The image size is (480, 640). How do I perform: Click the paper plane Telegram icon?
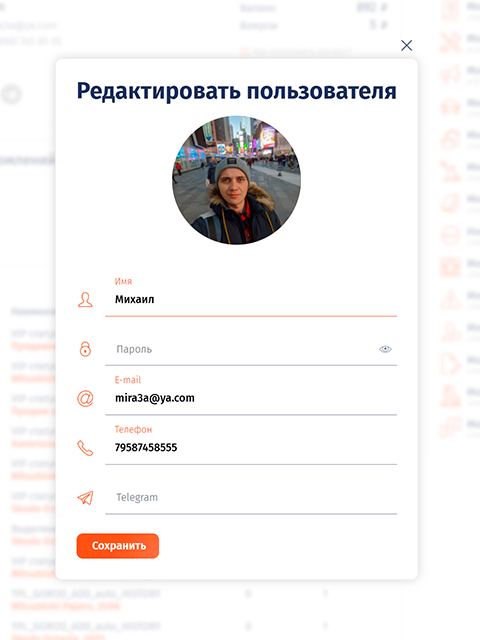(x=85, y=498)
